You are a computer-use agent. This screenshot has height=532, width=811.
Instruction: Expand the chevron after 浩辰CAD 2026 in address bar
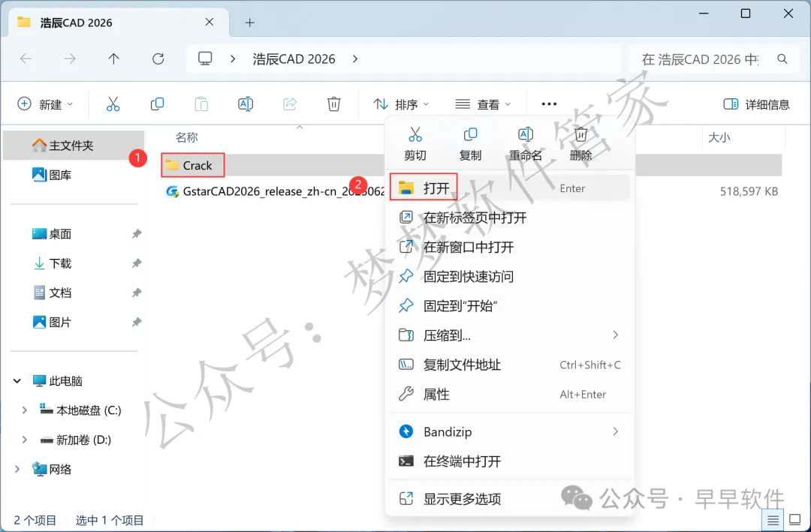coord(355,59)
